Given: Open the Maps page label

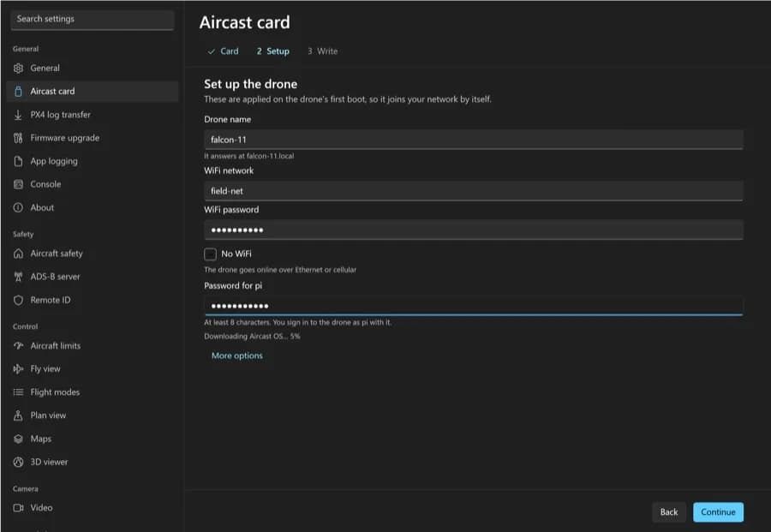Looking at the screenshot, I should (x=41, y=439).
